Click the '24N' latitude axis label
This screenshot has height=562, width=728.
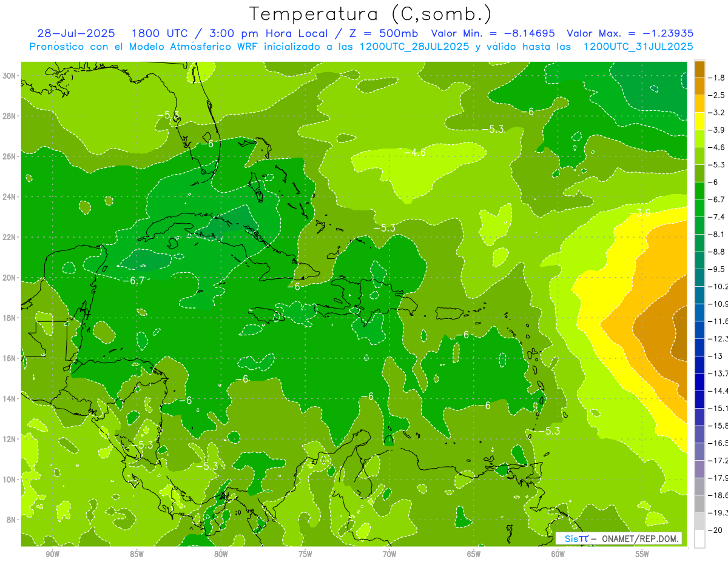click(9, 197)
